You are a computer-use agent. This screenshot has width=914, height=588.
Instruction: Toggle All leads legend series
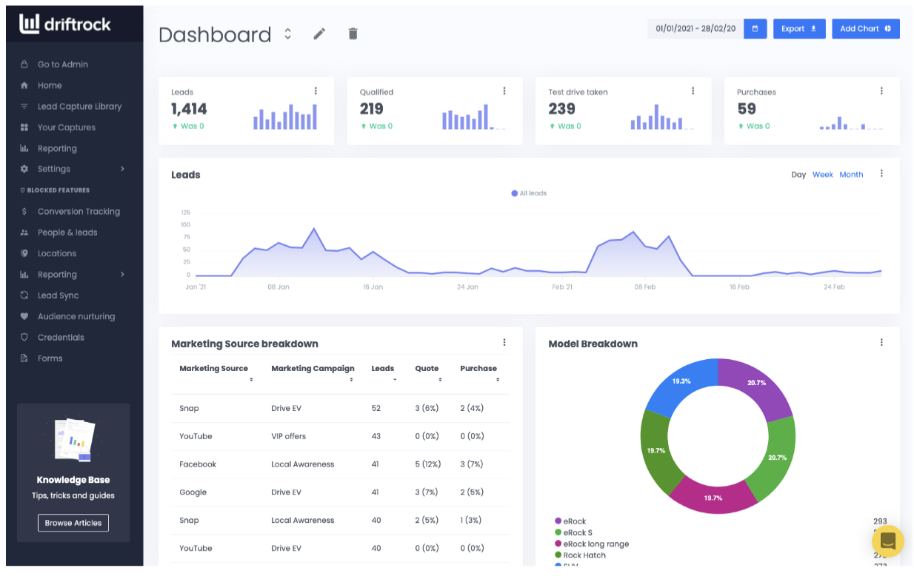529,193
